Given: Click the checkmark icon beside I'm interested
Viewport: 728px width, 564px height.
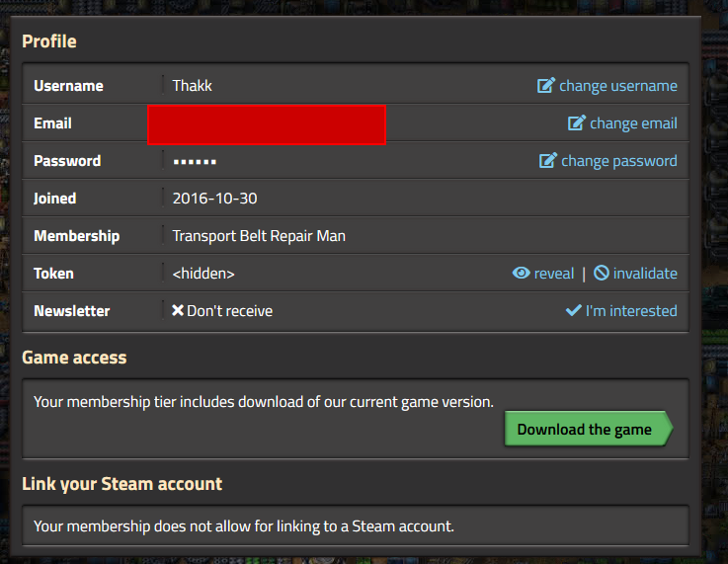Looking at the screenshot, I should pyautogui.click(x=573, y=311).
